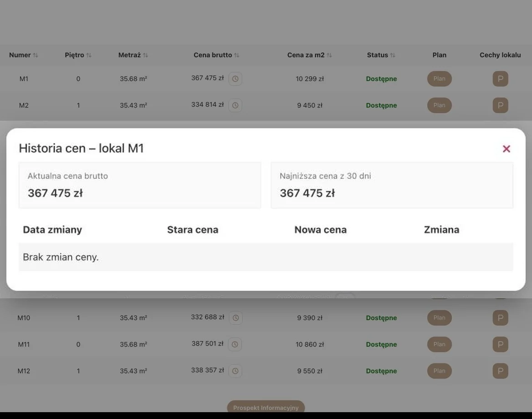
Task: Click the P feature icon for M12
Action: [x=500, y=371]
